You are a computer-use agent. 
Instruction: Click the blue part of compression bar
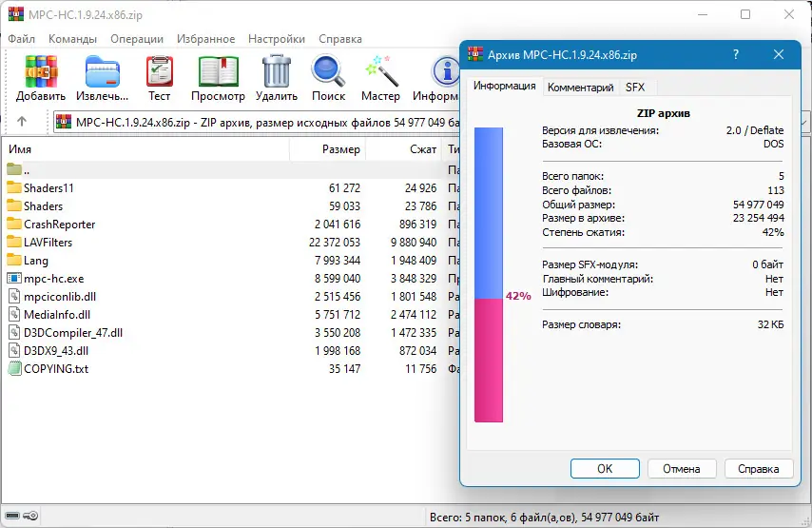pyautogui.click(x=489, y=213)
